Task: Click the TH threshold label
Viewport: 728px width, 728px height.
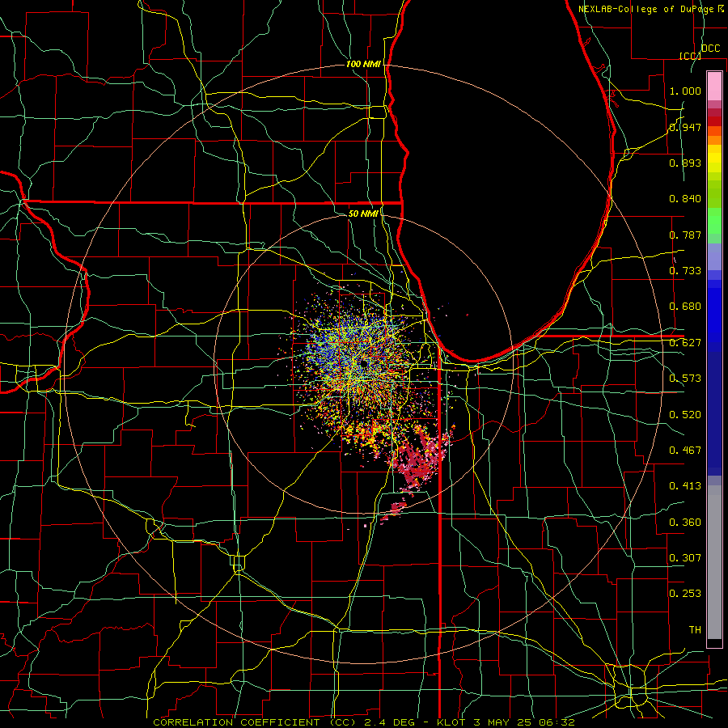Action: point(695,630)
